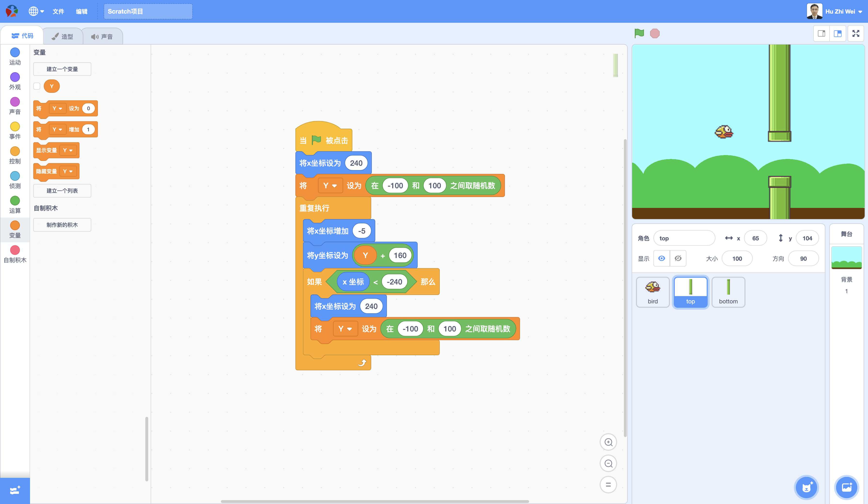This screenshot has width=868, height=504.
Task: Select the 运算 block category
Action: 15,205
